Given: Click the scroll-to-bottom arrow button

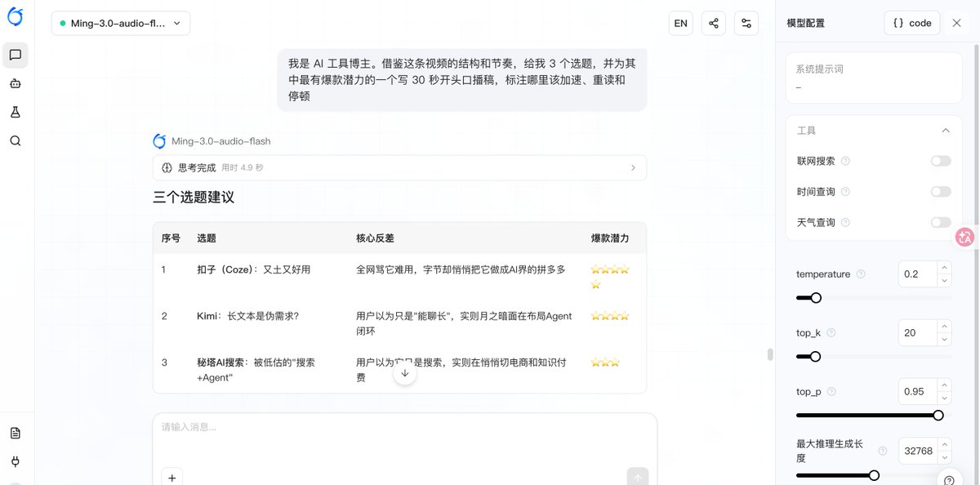Looking at the screenshot, I should tap(404, 373).
